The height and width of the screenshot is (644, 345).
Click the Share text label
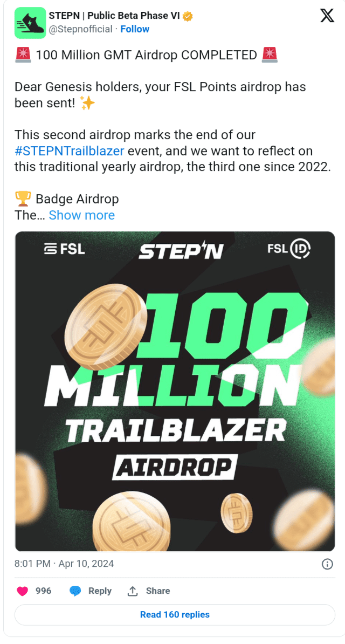(x=158, y=591)
